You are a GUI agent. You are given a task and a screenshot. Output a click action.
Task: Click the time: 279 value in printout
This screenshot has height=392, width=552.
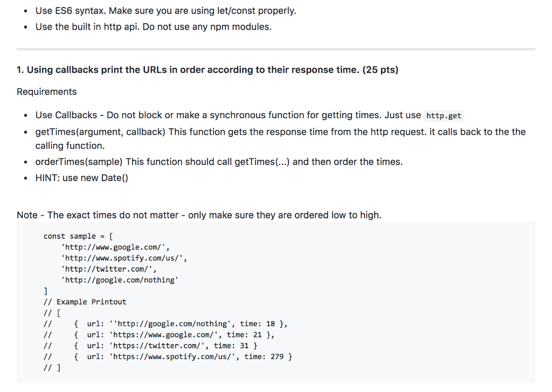tap(282, 356)
